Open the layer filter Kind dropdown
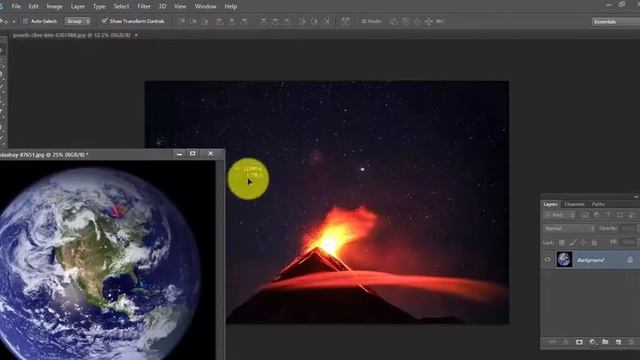Viewport: 640px width, 360px height. point(560,215)
